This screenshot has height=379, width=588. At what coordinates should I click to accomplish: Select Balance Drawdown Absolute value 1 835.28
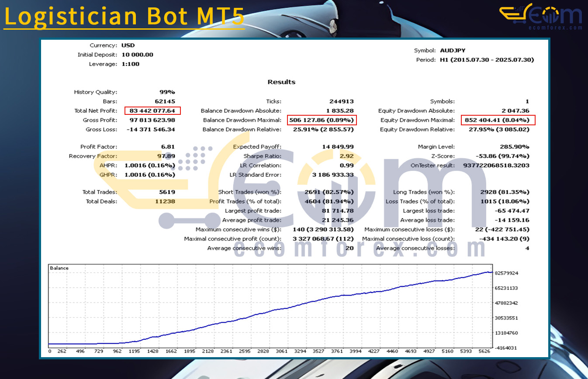pyautogui.click(x=340, y=111)
